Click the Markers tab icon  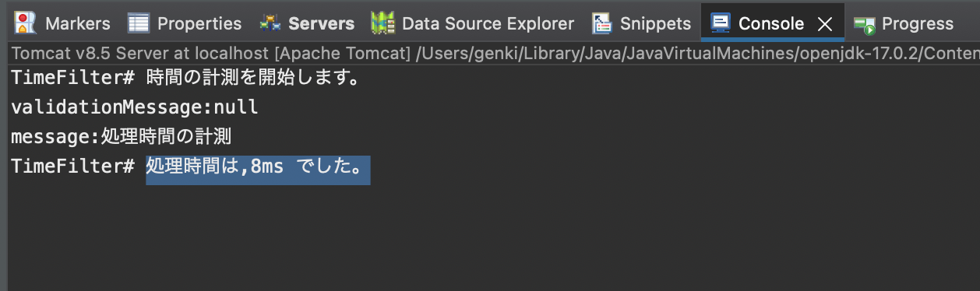[25, 23]
